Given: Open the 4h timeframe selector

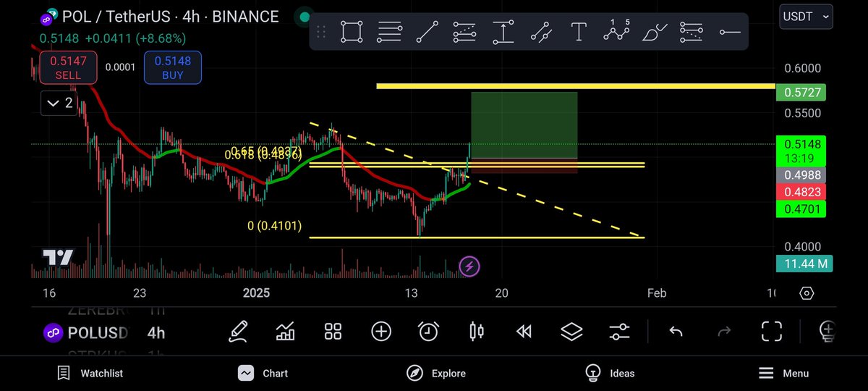Looking at the screenshot, I should click(156, 333).
